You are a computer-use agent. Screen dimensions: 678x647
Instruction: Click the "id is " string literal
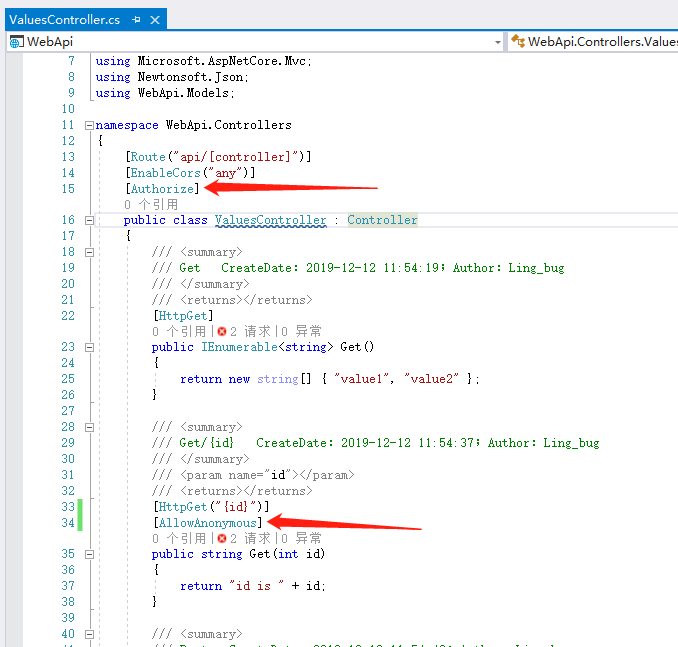pyautogui.click(x=256, y=586)
